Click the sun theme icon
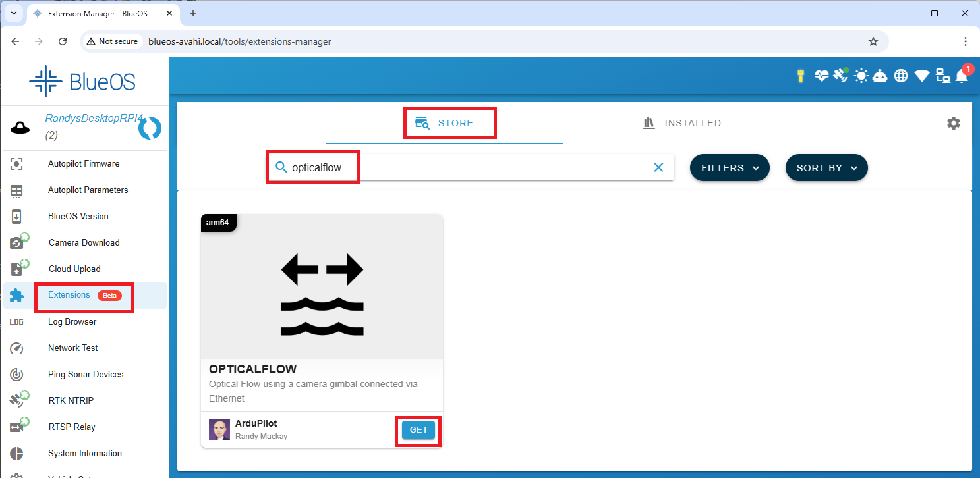This screenshot has height=478, width=980. coord(861,76)
